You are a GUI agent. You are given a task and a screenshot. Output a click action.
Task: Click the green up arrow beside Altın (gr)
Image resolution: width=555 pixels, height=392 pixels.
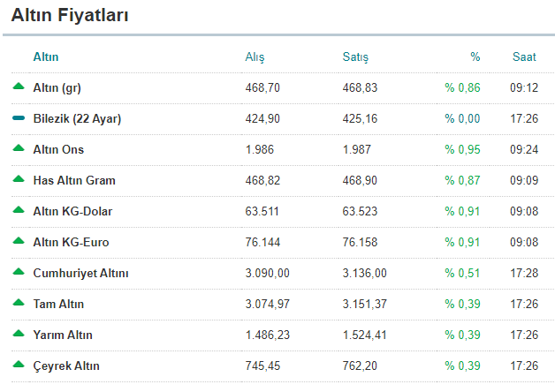click(19, 87)
